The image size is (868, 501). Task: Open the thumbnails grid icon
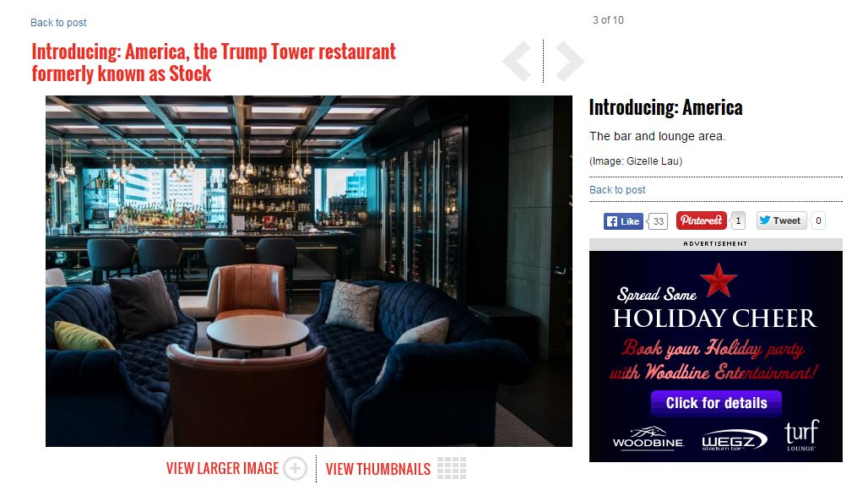(452, 468)
